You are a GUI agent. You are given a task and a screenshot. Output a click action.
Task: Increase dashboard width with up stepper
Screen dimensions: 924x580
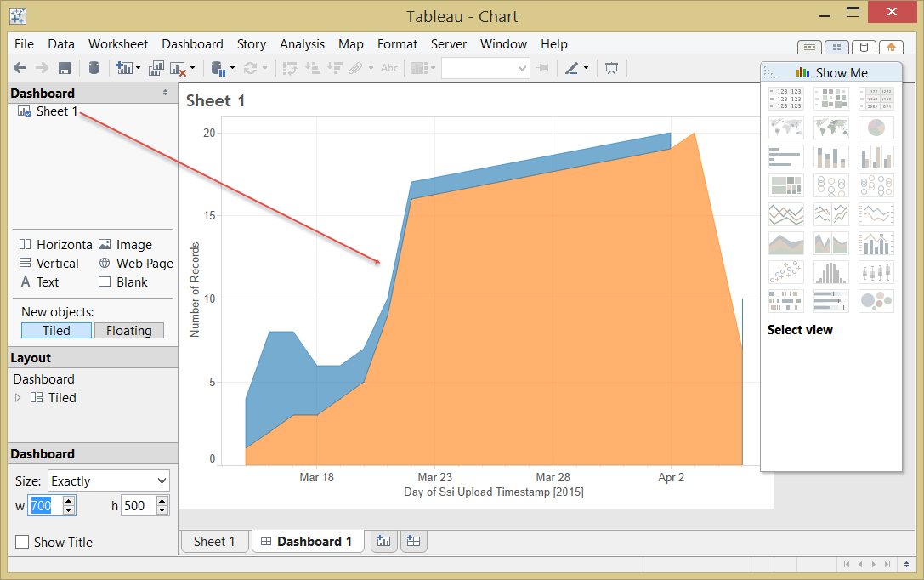[69, 500]
